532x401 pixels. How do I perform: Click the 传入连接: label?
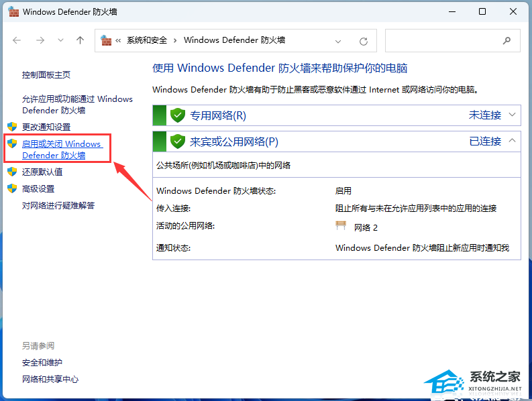click(173, 208)
